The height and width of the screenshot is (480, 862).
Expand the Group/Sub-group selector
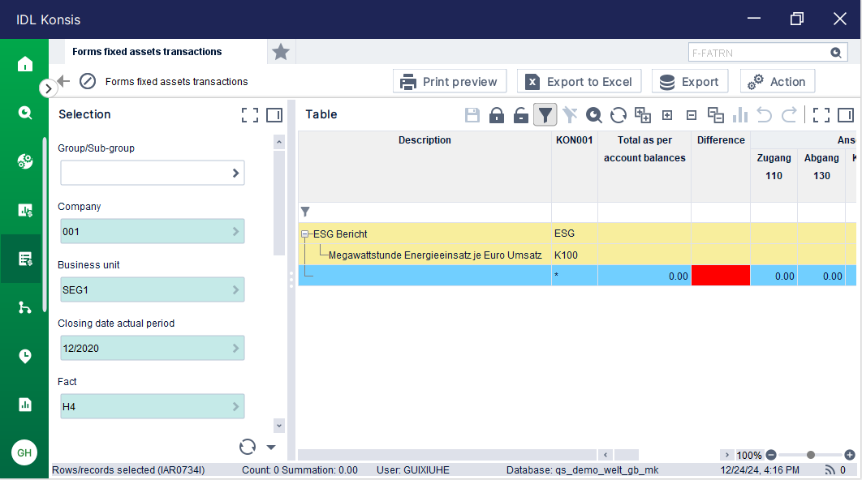[236, 173]
